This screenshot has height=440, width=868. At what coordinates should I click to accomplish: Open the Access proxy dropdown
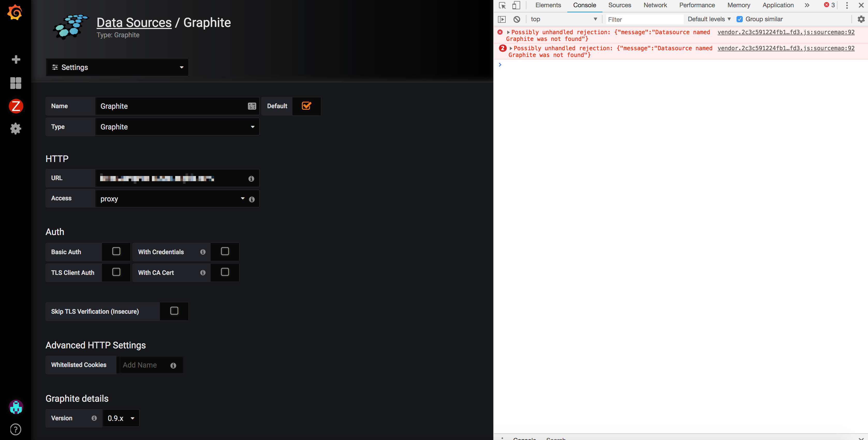[242, 199]
